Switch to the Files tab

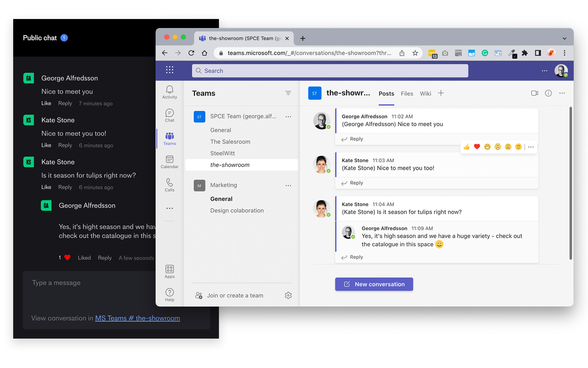(x=407, y=94)
